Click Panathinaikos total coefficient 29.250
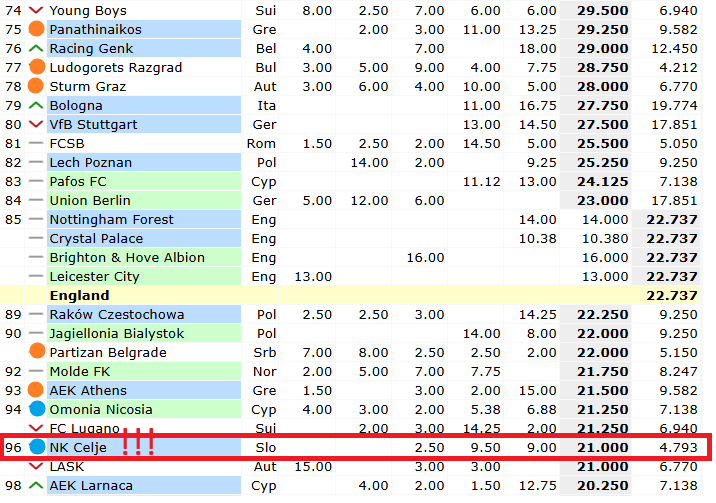The image size is (716, 503). 602,29
